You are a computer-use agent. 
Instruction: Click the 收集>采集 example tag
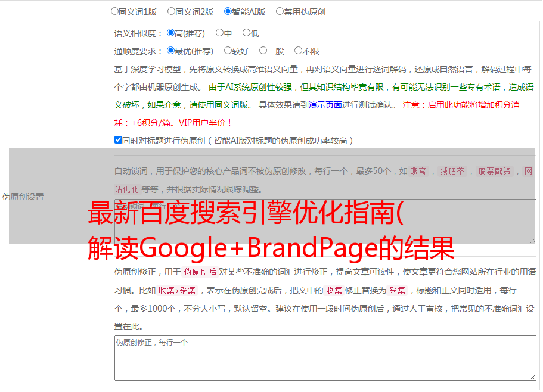(x=177, y=290)
